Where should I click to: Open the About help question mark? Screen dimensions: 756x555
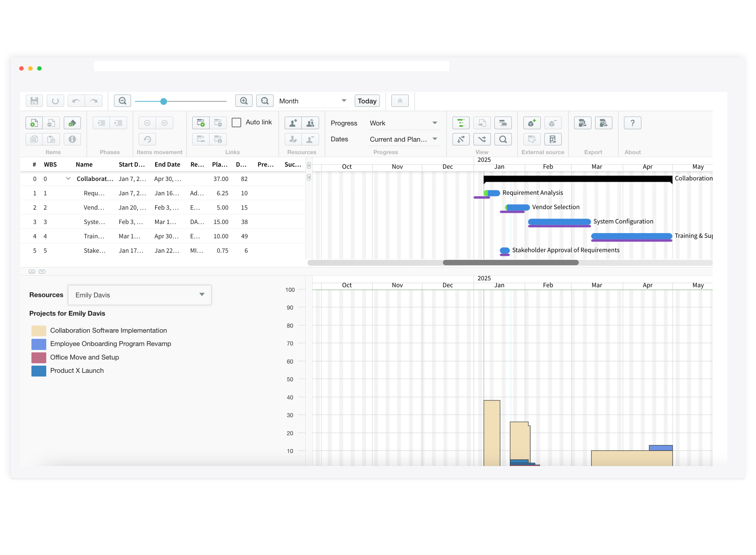click(632, 123)
